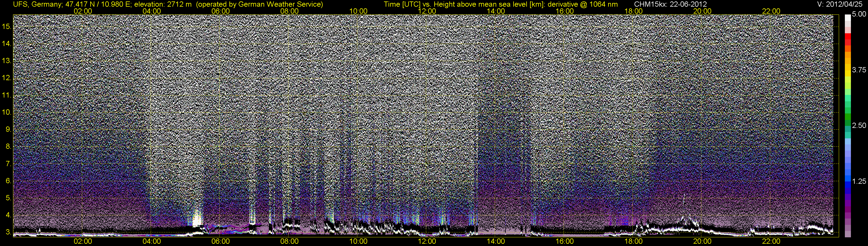
Task: Click the 8 km height axis label
Action: [x=8, y=147]
